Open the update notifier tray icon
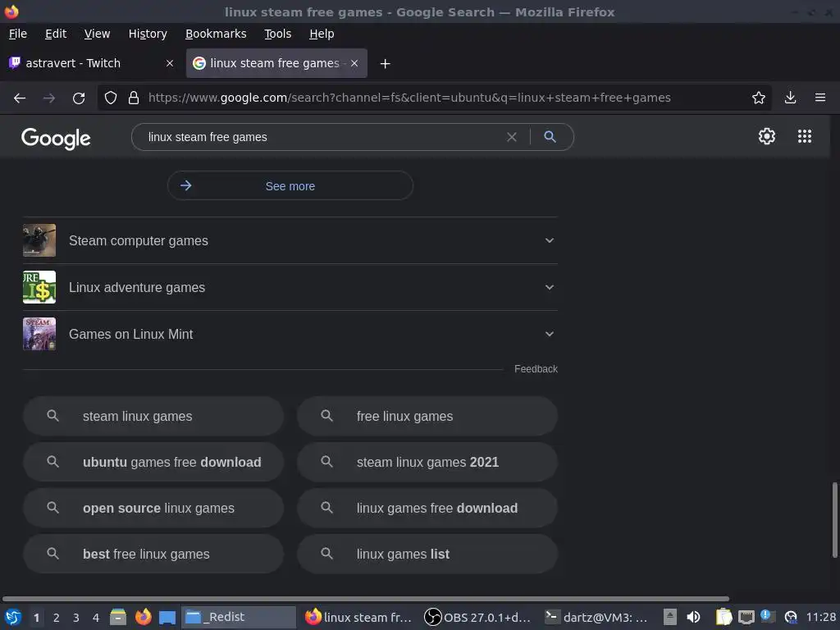This screenshot has width=840, height=630. [791, 617]
